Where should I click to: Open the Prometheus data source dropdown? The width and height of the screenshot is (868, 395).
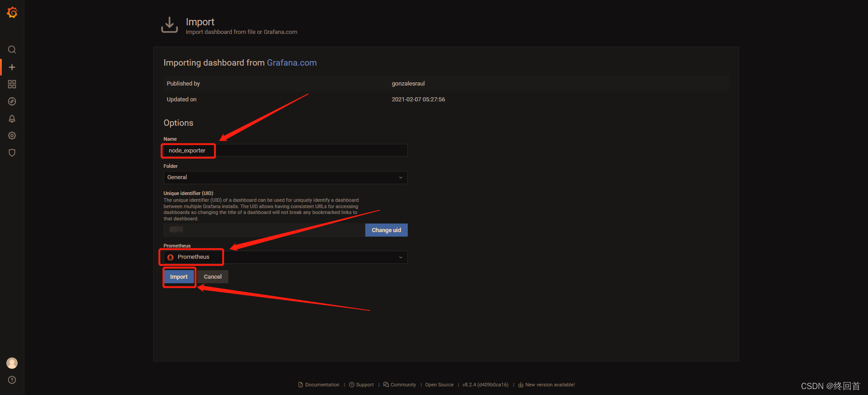point(285,257)
